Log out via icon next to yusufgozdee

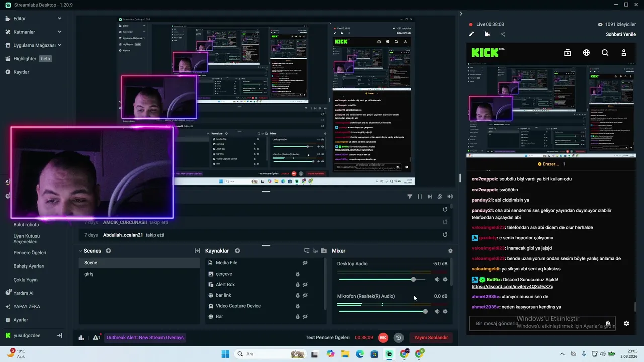[x=59, y=335]
